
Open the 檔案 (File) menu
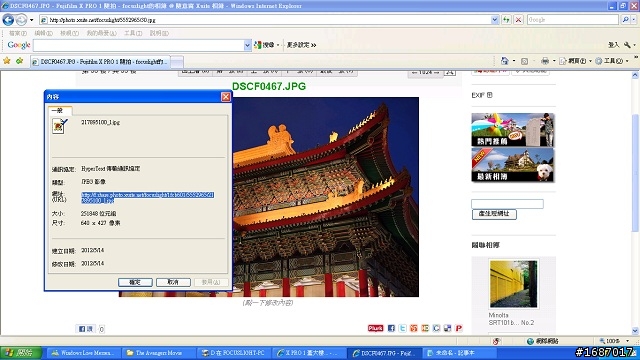point(18,33)
